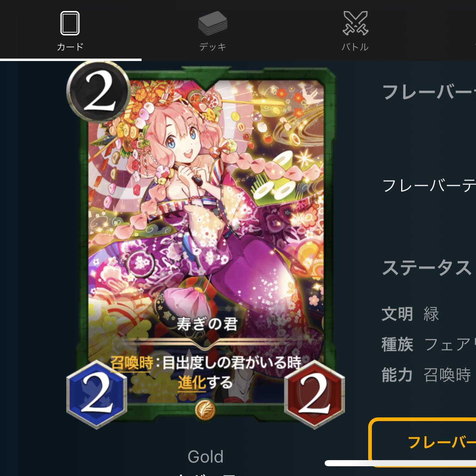Tap the Gold rarity label

point(205,456)
